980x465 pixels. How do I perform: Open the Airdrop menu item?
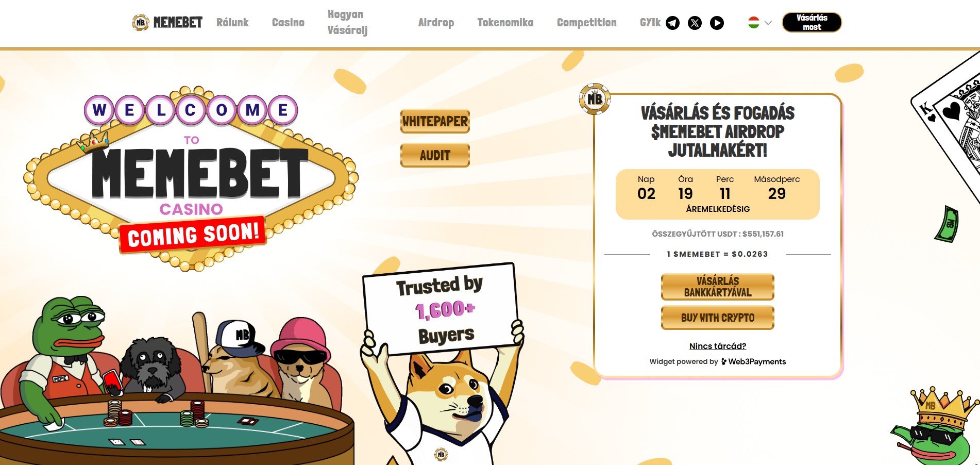tap(436, 22)
